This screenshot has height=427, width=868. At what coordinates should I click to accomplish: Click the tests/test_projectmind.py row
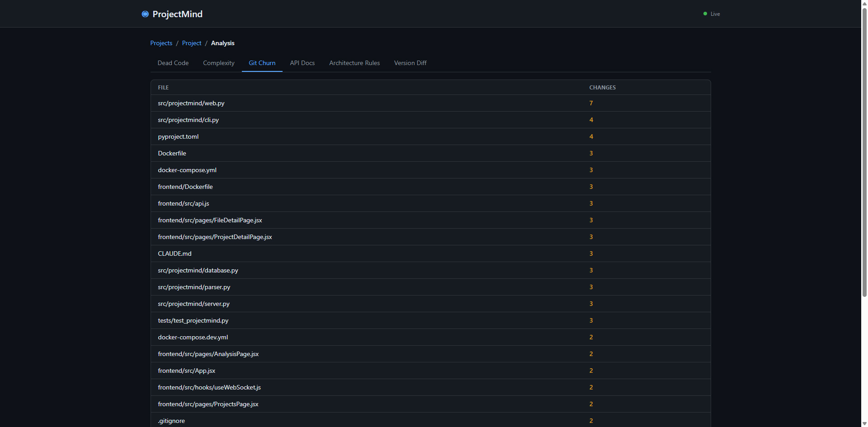(x=193, y=320)
